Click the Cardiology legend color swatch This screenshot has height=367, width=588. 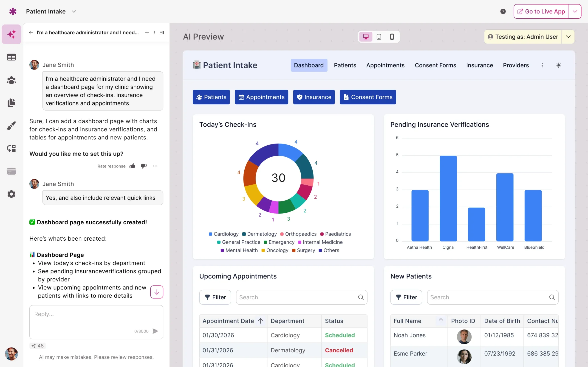point(210,234)
